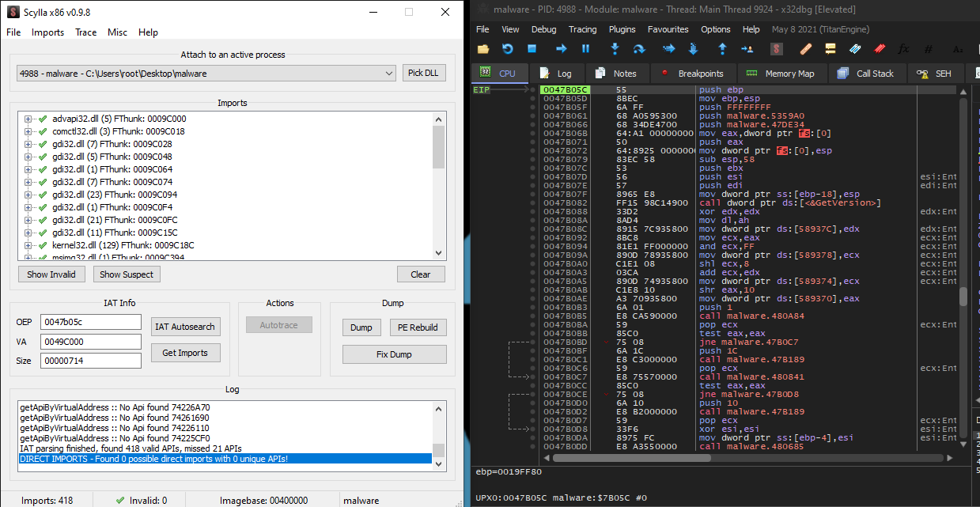This screenshot has height=507, width=980.
Task: Open the Labels tag icon
Action: coord(855,49)
